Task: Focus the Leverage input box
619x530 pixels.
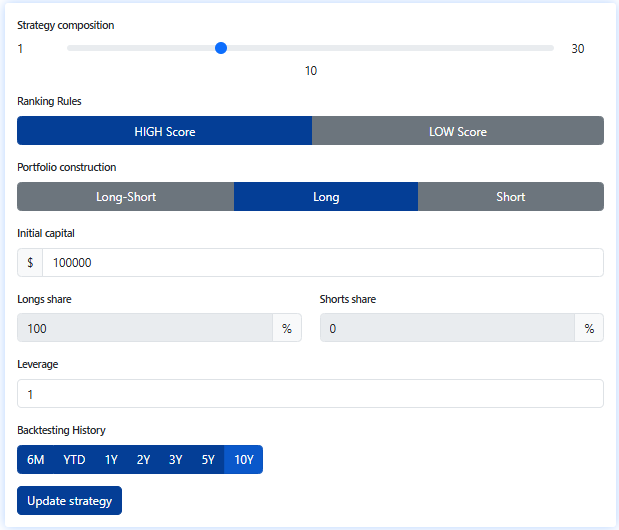Action: coord(310,394)
